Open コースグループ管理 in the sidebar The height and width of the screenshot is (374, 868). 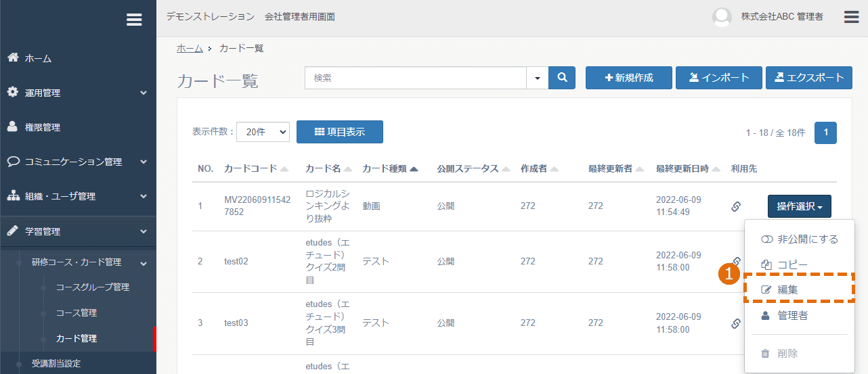(x=92, y=287)
